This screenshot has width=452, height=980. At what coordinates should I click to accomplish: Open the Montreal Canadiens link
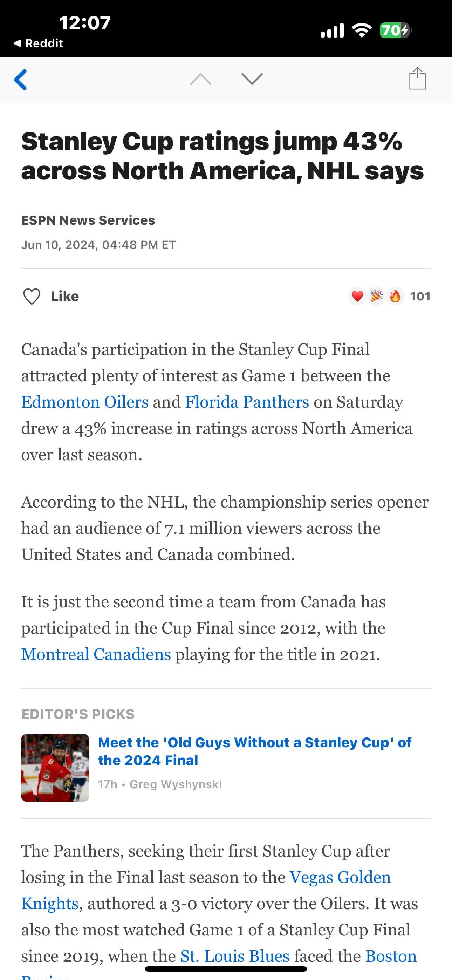tap(96, 654)
